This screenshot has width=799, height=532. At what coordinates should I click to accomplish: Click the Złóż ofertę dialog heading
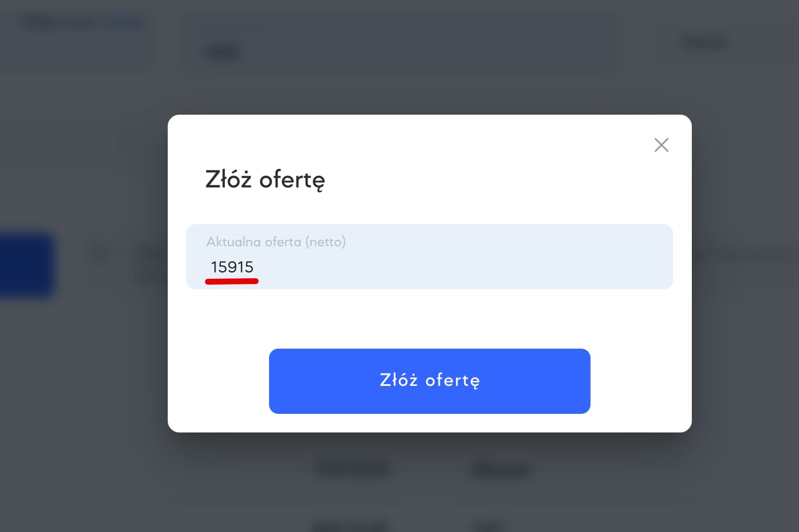pos(265,180)
